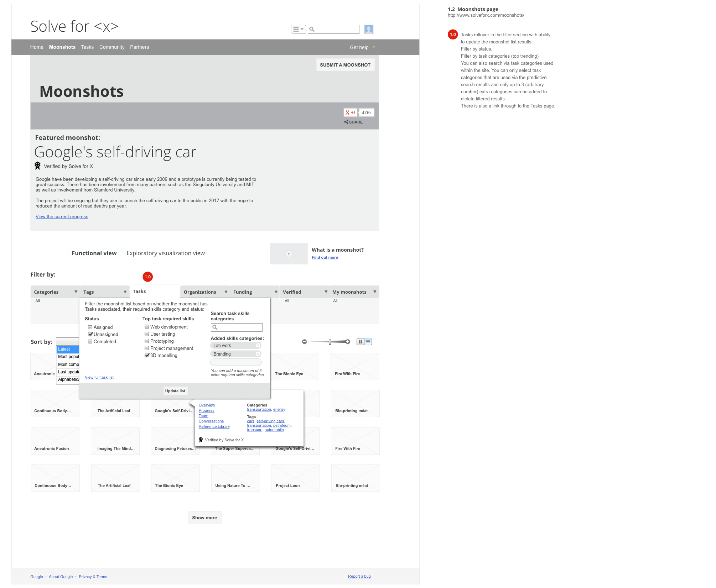
Task: Go to the Community nav item
Action: click(x=112, y=47)
